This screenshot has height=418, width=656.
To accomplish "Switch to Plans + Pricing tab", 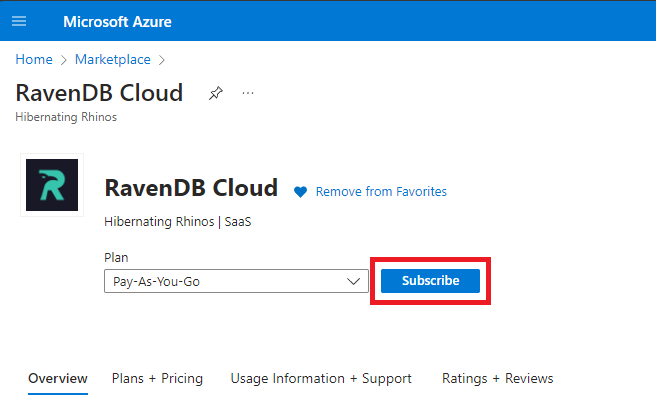I will [157, 378].
